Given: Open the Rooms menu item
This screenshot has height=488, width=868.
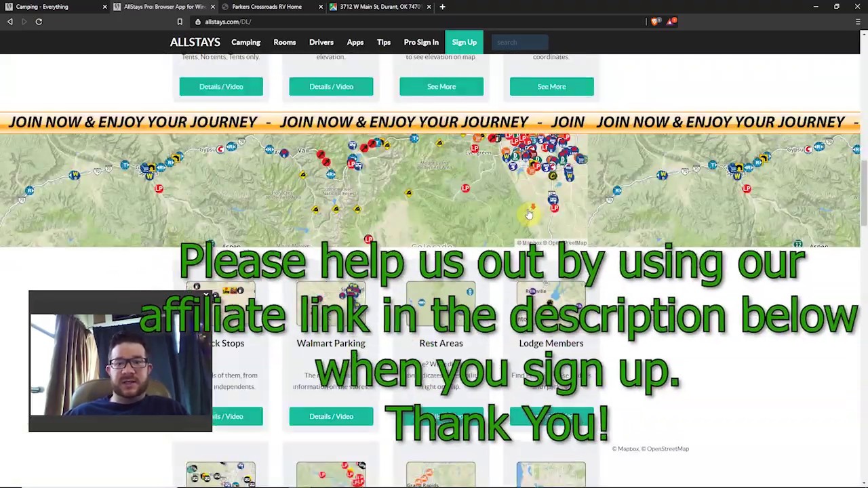Looking at the screenshot, I should 285,42.
